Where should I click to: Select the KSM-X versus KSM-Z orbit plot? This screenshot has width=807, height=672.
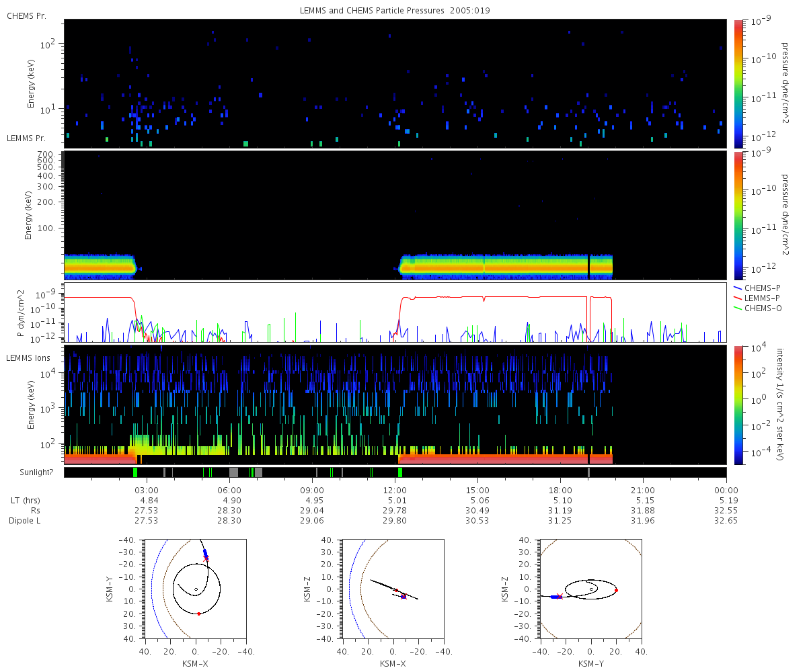coord(393,589)
